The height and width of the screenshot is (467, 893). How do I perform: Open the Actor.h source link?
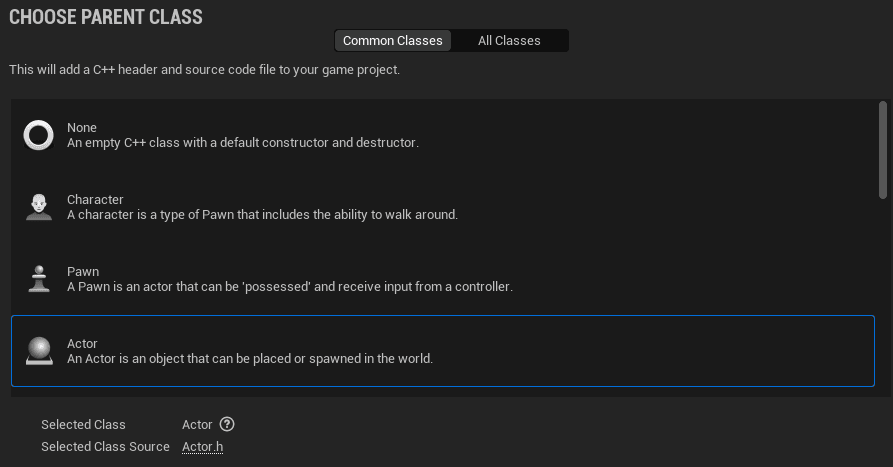click(x=202, y=446)
